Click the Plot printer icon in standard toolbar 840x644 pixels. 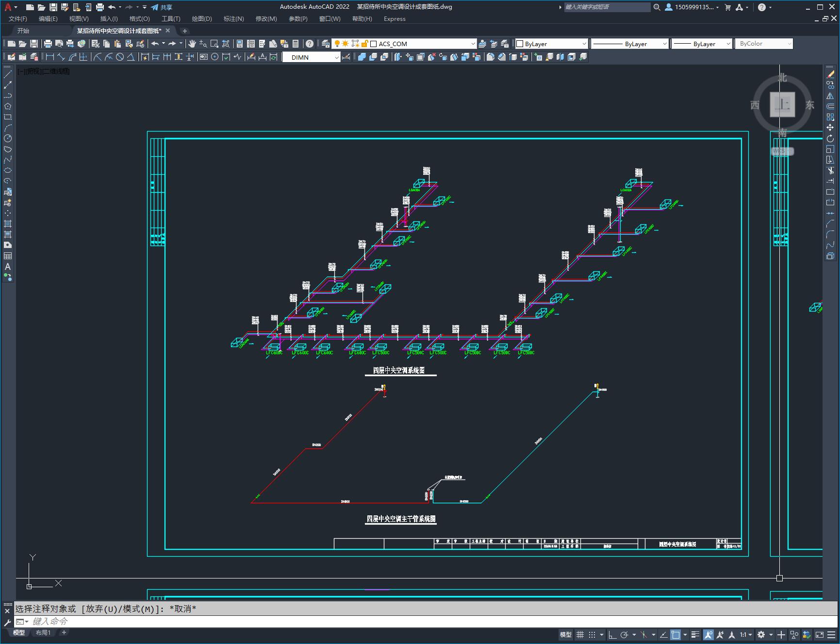pos(48,44)
